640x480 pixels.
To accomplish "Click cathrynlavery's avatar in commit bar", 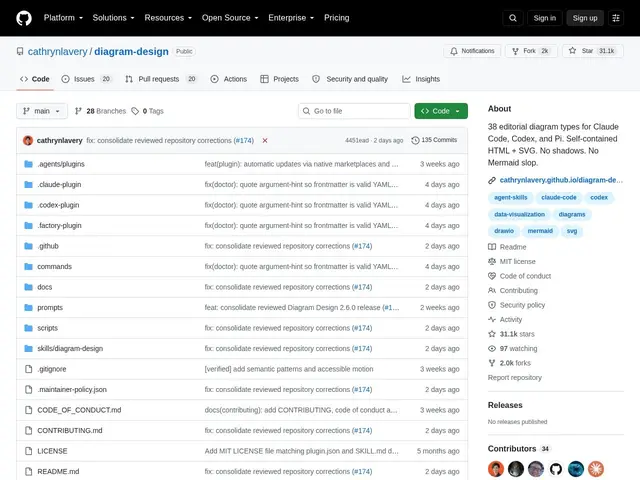I will (x=28, y=140).
